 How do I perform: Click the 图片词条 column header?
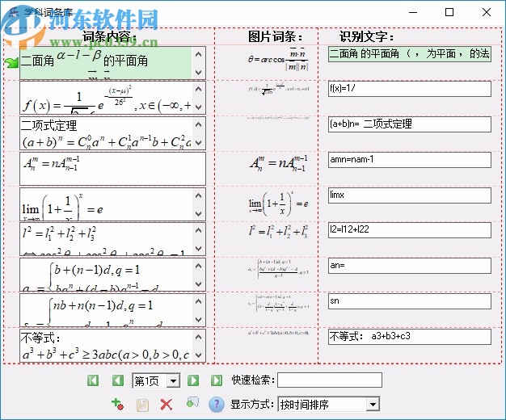[275, 37]
